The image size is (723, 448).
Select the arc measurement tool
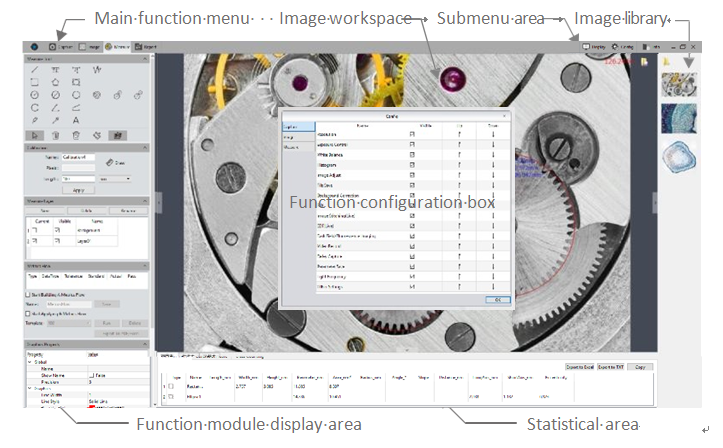pos(35,108)
